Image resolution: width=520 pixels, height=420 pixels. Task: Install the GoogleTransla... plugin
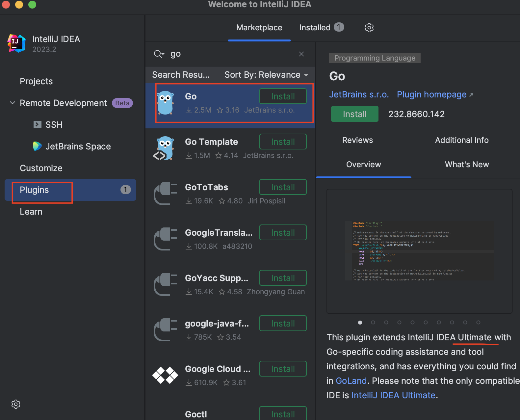point(283,233)
